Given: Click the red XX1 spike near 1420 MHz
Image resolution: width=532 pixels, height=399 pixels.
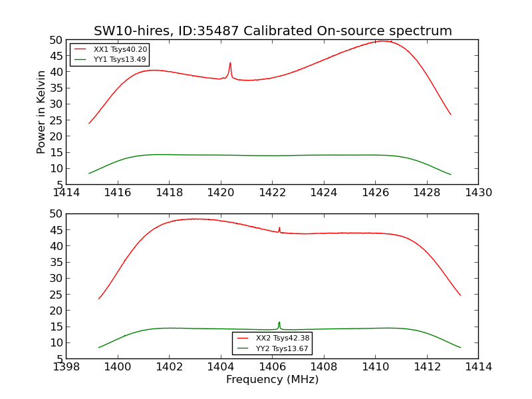Looking at the screenshot, I should pyautogui.click(x=230, y=70).
